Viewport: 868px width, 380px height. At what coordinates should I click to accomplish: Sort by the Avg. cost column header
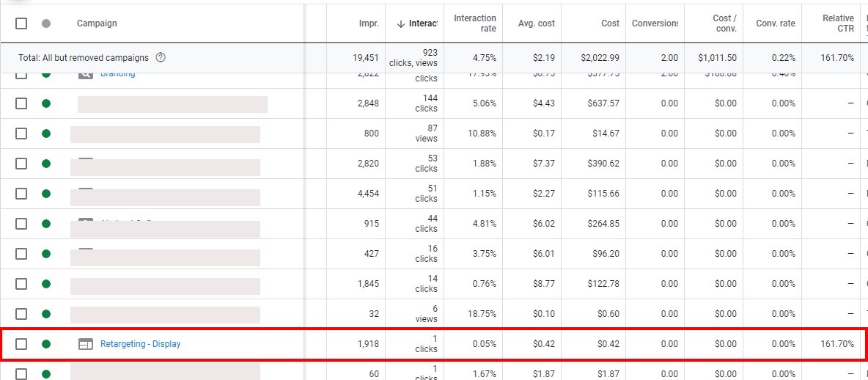pos(536,23)
